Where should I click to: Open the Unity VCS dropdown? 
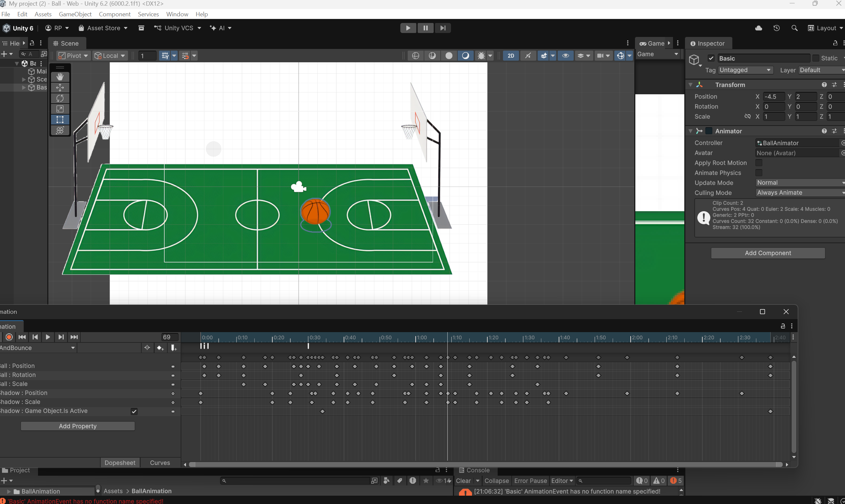pyautogui.click(x=178, y=28)
